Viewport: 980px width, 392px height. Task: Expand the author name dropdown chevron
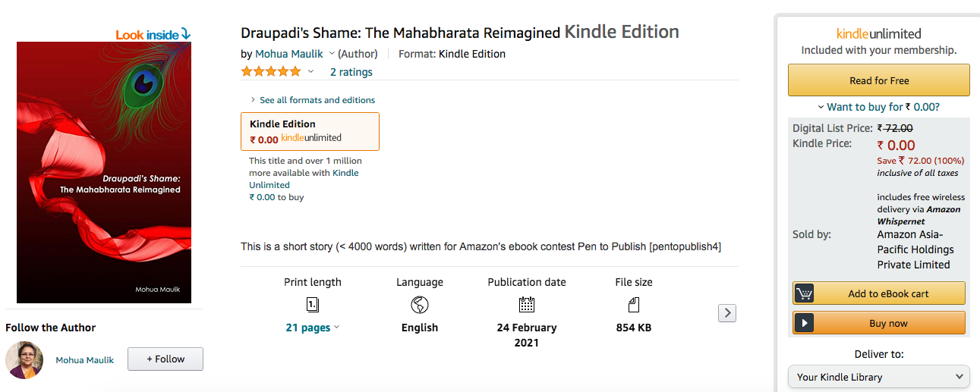[332, 54]
